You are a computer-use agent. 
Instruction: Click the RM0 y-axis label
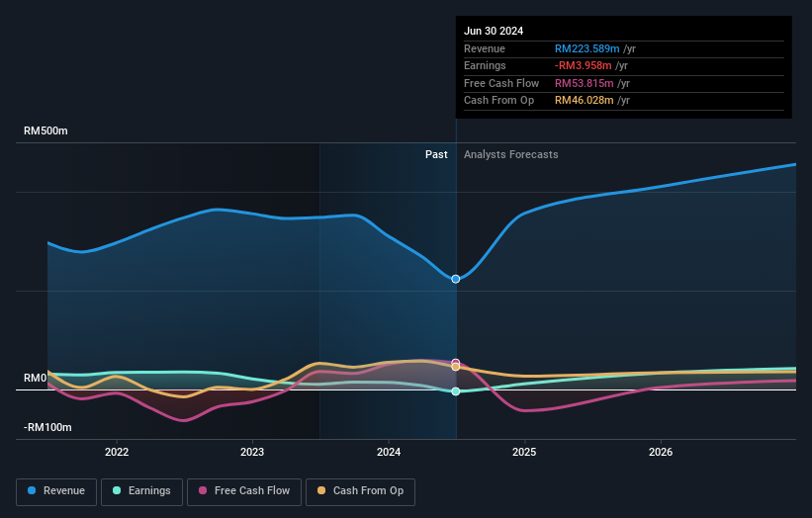point(36,379)
